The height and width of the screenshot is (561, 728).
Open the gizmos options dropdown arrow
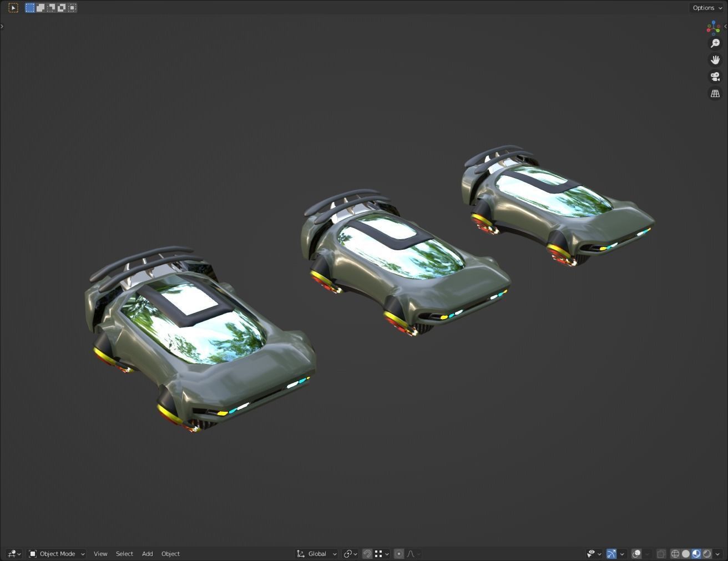[622, 554]
